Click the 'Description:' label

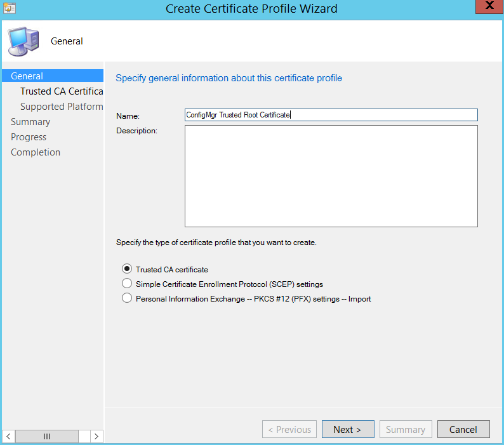coord(136,131)
